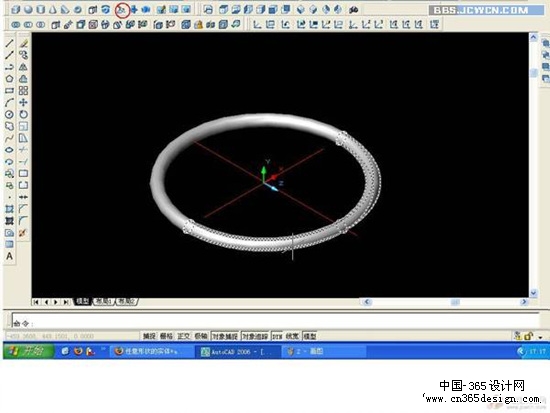Switch to the 布局1 layout tab
The height and width of the screenshot is (413, 550).
[x=104, y=301]
